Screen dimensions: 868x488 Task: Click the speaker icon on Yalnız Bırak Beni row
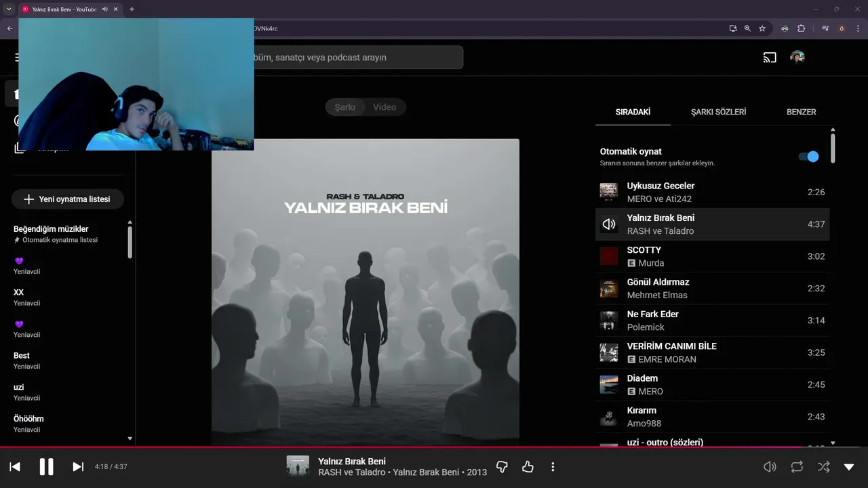609,224
